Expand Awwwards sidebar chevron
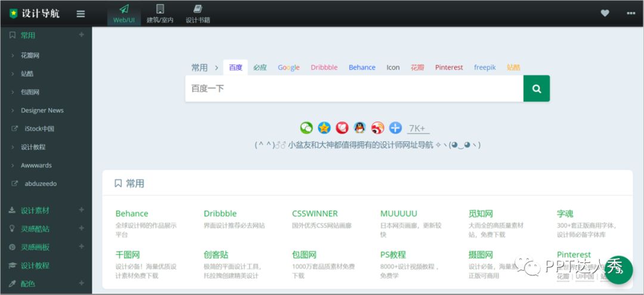The width and height of the screenshot is (644, 295). (x=13, y=165)
